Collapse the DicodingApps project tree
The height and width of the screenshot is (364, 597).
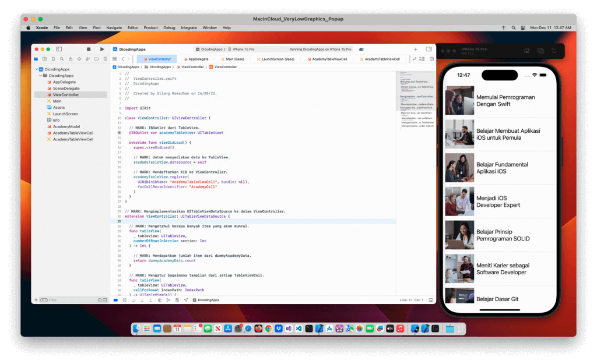37,69
